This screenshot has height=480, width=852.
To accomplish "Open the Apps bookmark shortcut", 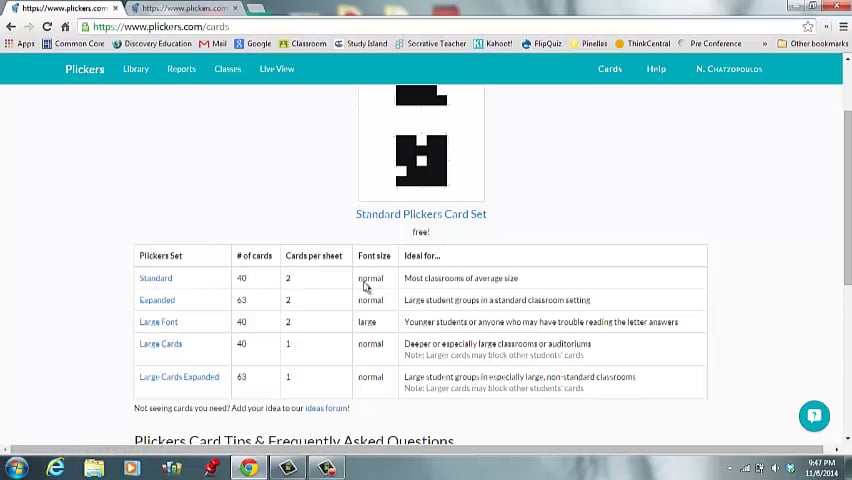I will click(x=20, y=43).
